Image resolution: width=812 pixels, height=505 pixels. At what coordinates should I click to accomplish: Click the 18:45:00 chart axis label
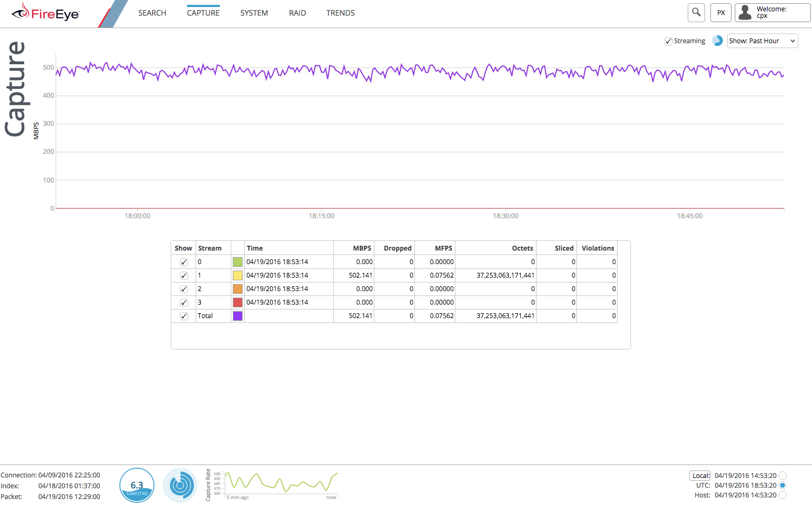[690, 216]
